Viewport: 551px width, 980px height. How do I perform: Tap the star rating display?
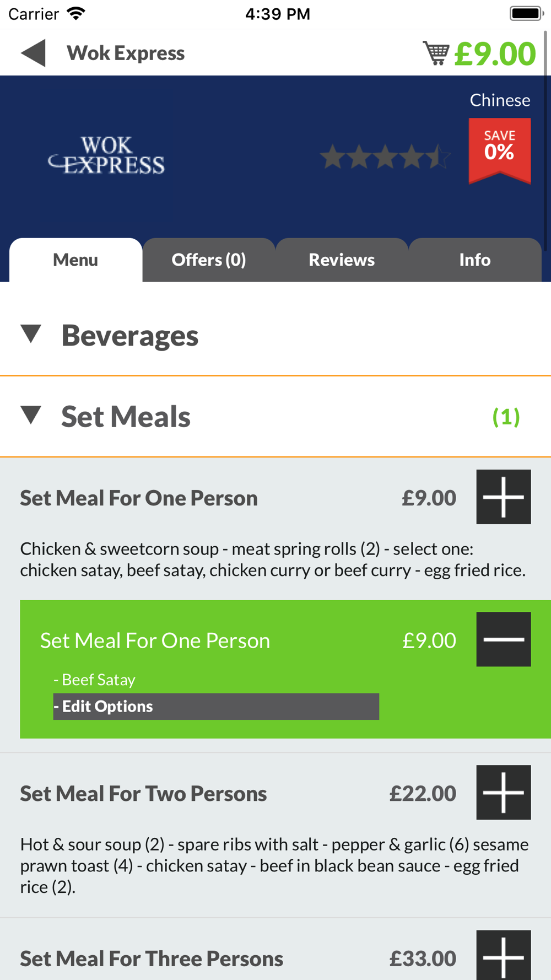[x=385, y=157]
